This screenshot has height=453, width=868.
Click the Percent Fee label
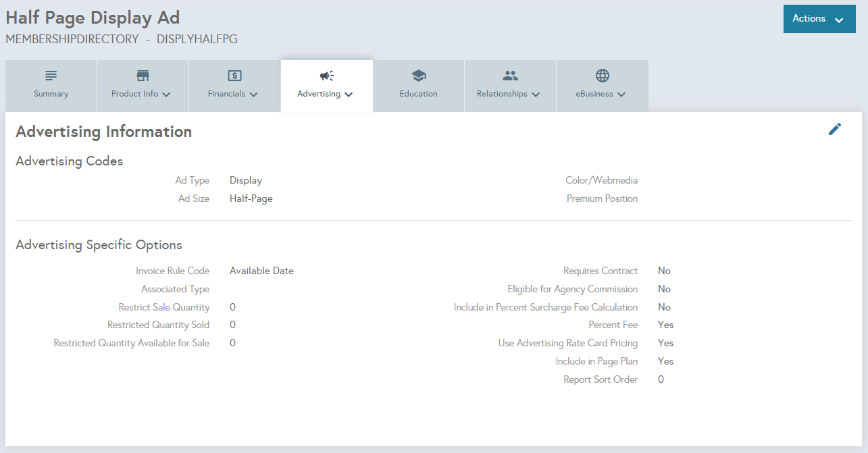(613, 325)
